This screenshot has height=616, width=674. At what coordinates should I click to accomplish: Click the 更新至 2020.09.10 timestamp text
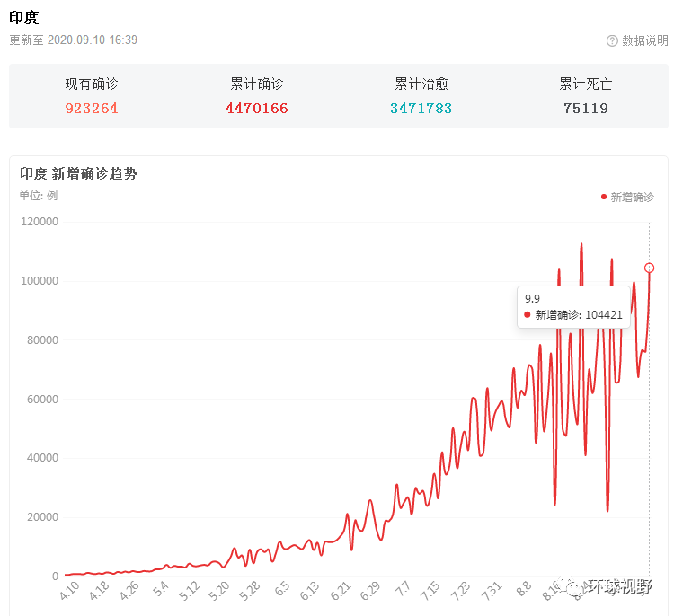(x=73, y=40)
